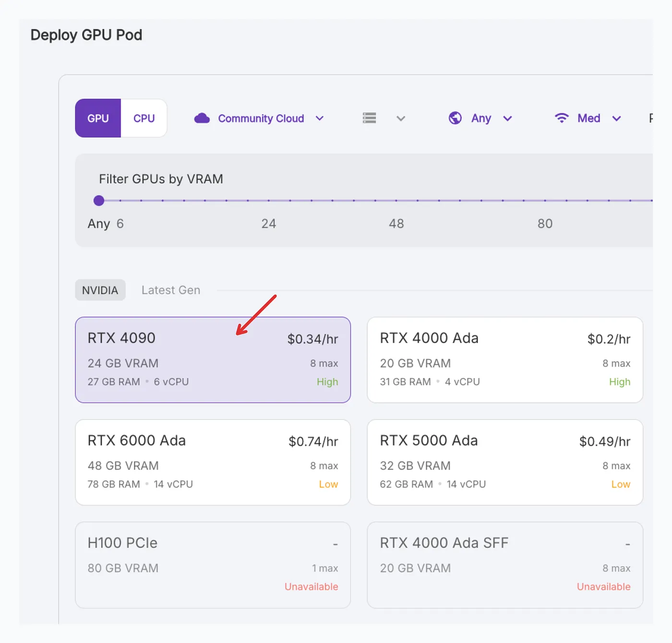Viewport: 672px width, 643px height.
Task: Click the Deploy GPU Pod heading
Action: pos(86,35)
